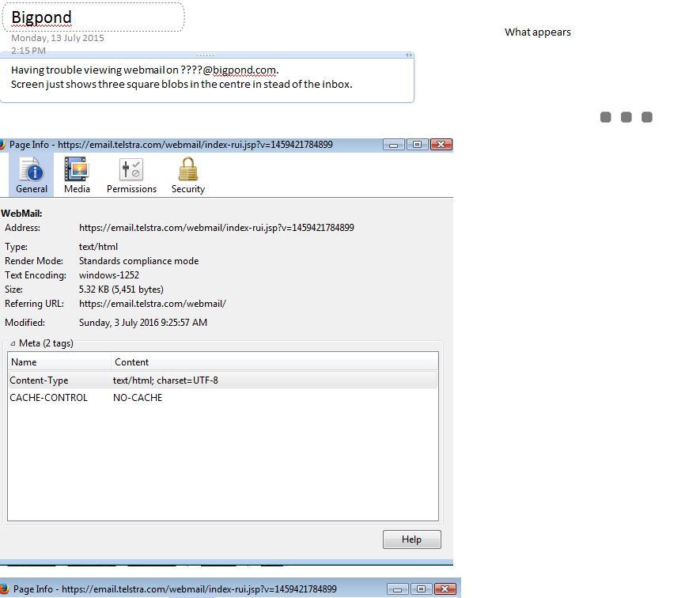Click the text encoding value windows-1252

[109, 275]
